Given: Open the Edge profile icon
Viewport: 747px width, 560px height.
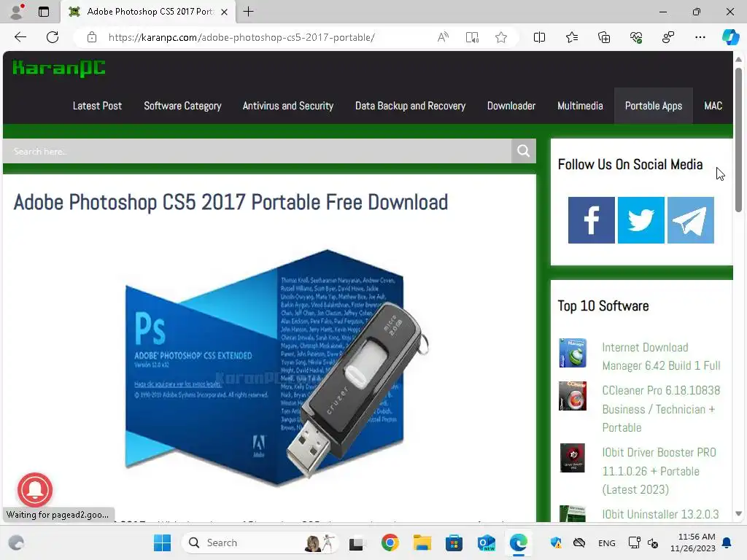Looking at the screenshot, I should coord(17,12).
